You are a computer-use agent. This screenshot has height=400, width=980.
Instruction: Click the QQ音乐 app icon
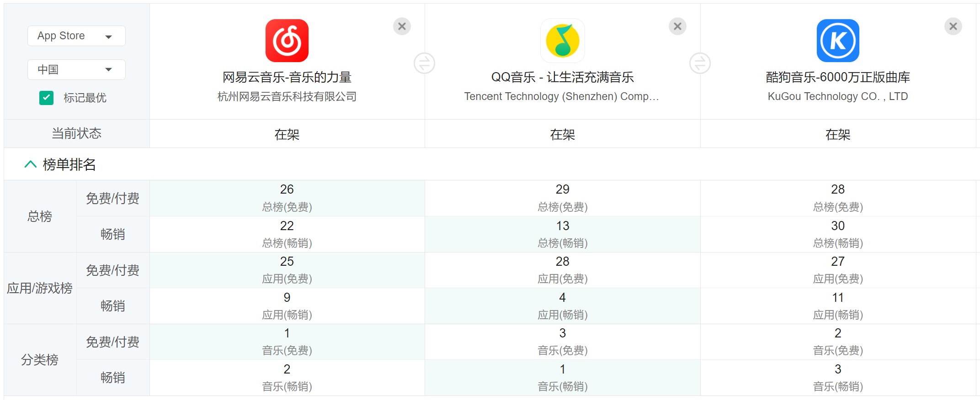(x=562, y=40)
